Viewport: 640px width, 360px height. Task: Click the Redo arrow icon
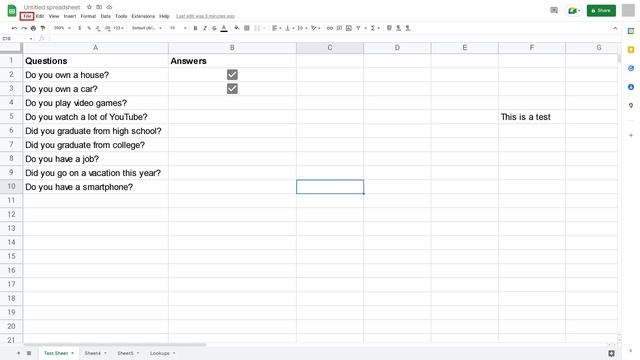(24, 28)
